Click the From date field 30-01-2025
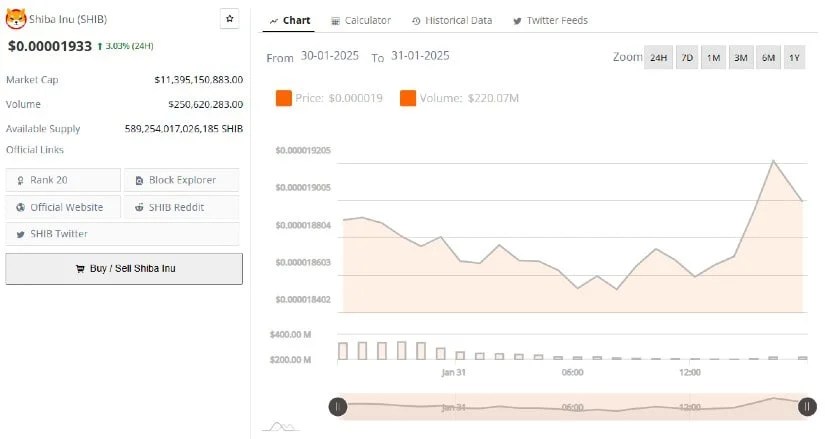Image resolution: width=825 pixels, height=439 pixels. tap(332, 56)
